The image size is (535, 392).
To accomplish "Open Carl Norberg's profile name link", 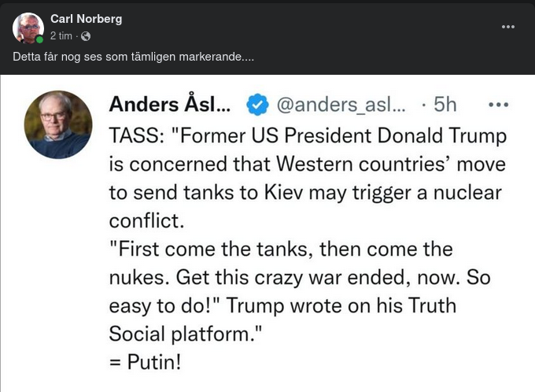I will tap(86, 19).
